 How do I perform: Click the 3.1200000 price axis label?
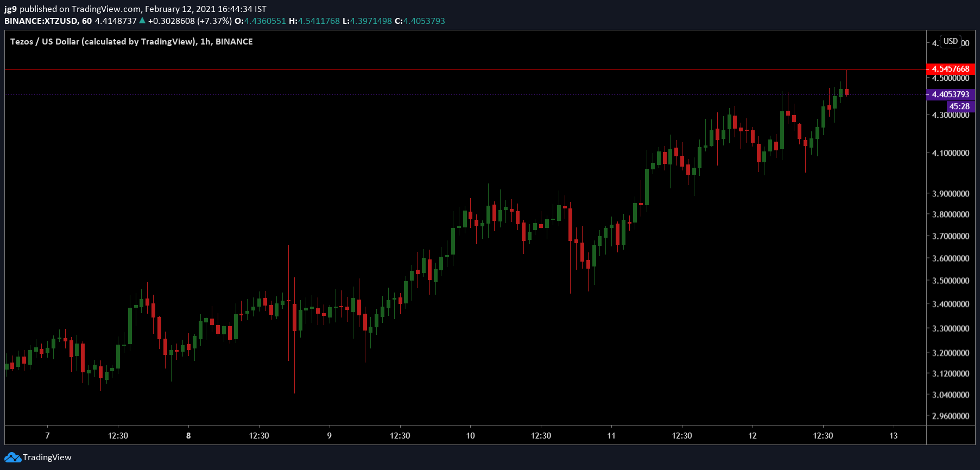[x=951, y=373]
